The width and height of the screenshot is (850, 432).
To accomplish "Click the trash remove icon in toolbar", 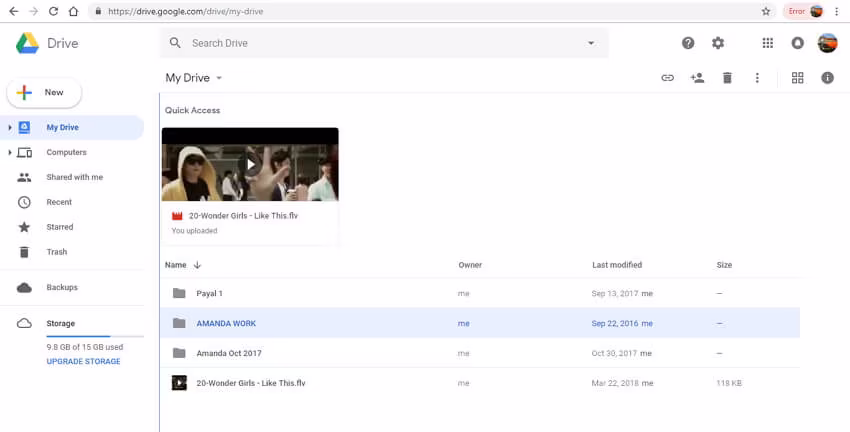I will (727, 78).
